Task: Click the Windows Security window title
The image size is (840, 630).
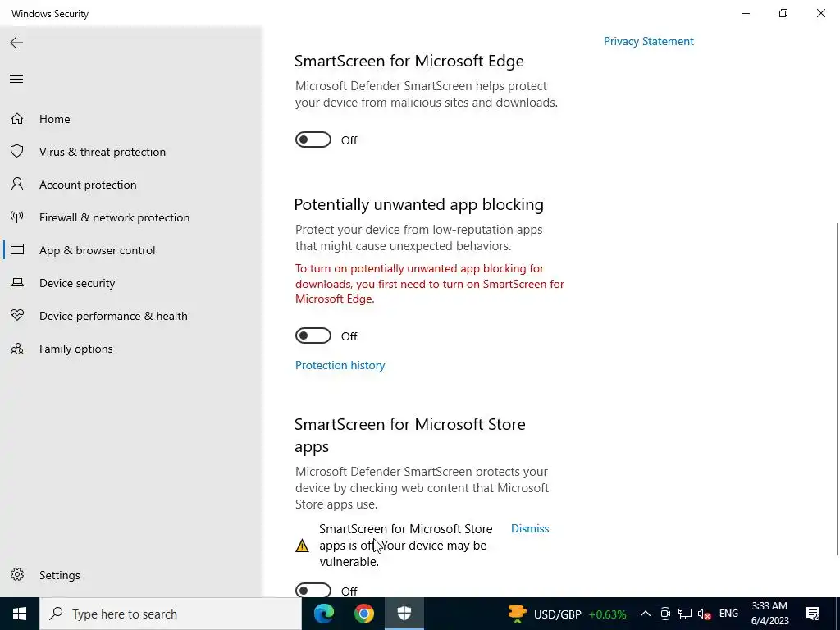Action: point(50,13)
